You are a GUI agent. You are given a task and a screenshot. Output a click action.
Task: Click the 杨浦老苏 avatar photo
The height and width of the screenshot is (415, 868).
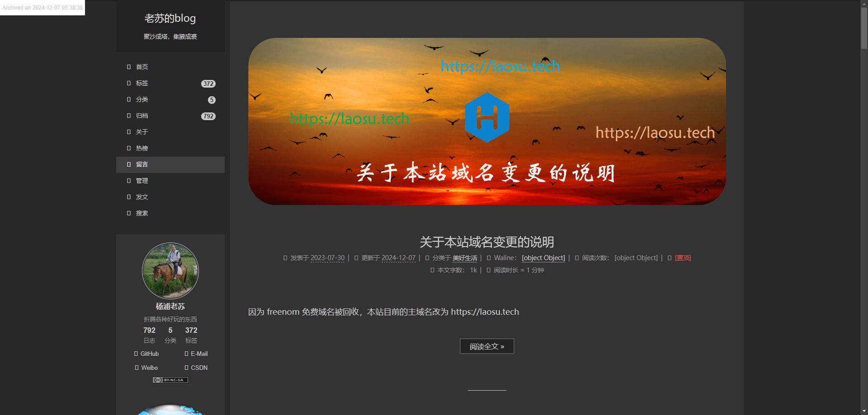[170, 271]
